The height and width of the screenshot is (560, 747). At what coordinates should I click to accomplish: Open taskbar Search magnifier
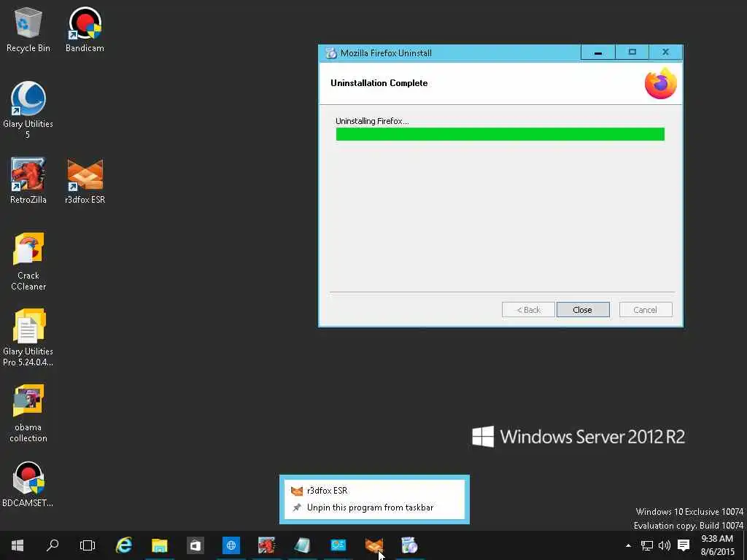click(53, 545)
